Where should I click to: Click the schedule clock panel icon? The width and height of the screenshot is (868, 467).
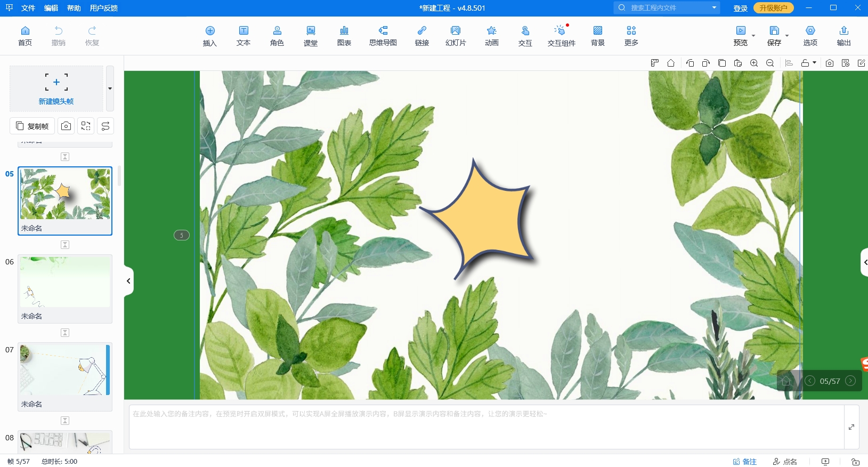pos(846,63)
